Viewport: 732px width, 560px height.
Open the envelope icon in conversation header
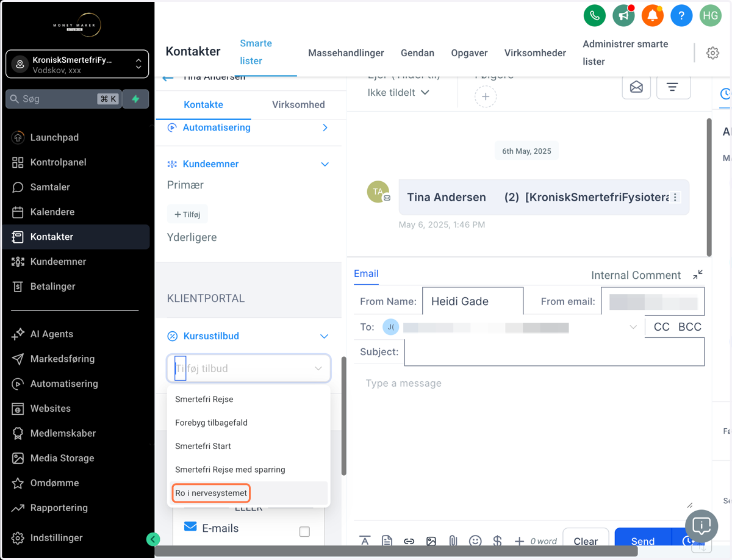pyautogui.click(x=636, y=87)
